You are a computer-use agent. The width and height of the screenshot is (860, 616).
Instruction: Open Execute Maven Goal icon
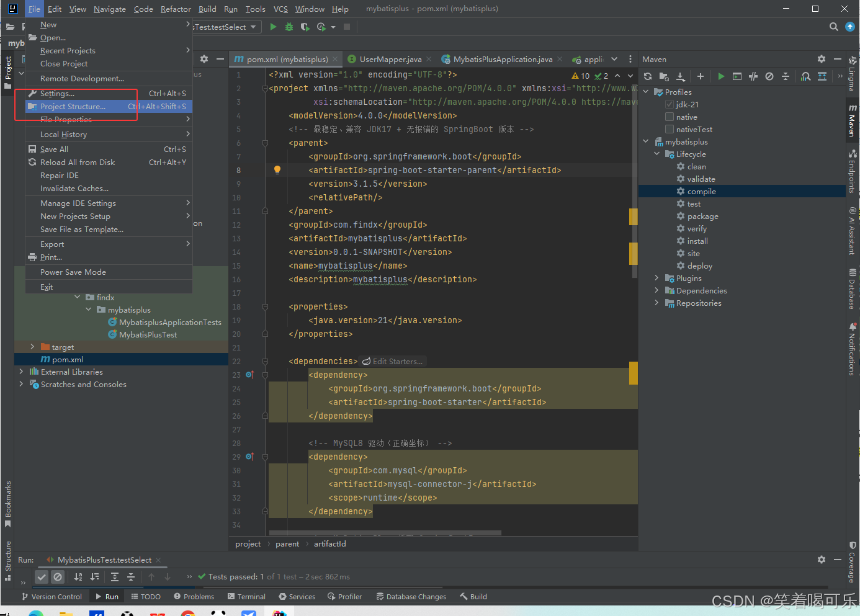737,76
